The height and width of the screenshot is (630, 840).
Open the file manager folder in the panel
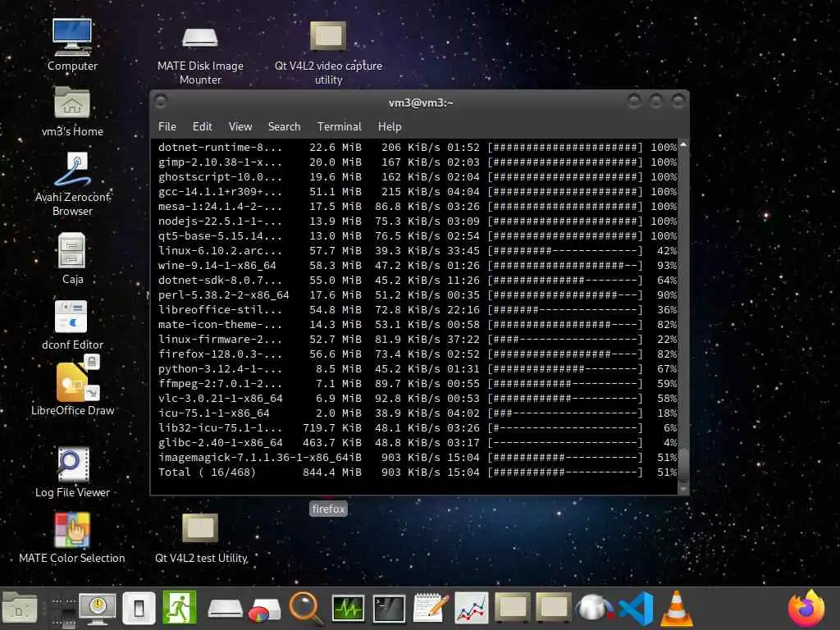point(20,609)
